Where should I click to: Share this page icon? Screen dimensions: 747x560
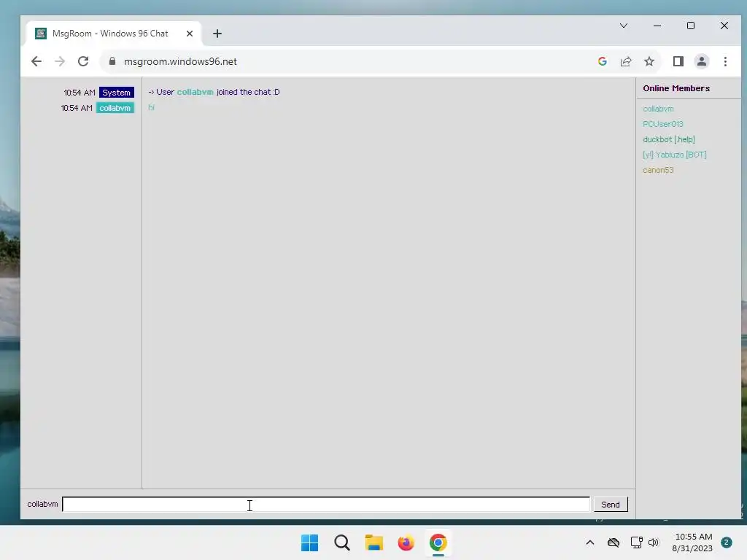pos(625,61)
